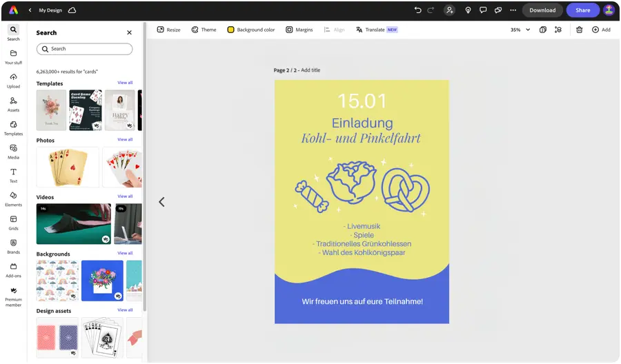Select the Text tool in sidebar
The image size is (621, 364).
point(14,175)
